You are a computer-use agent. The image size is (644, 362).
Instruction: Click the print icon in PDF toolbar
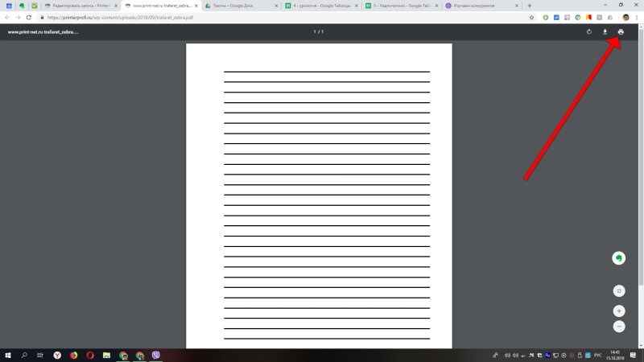[621, 32]
